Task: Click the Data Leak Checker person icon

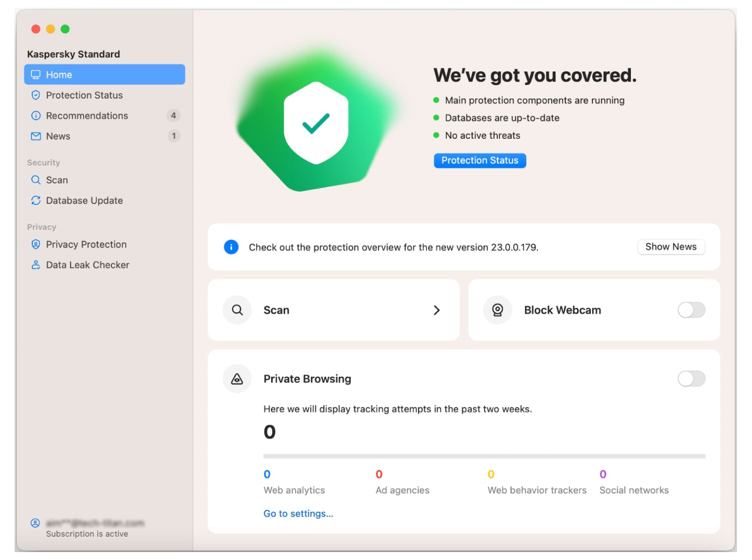Action: (x=36, y=265)
